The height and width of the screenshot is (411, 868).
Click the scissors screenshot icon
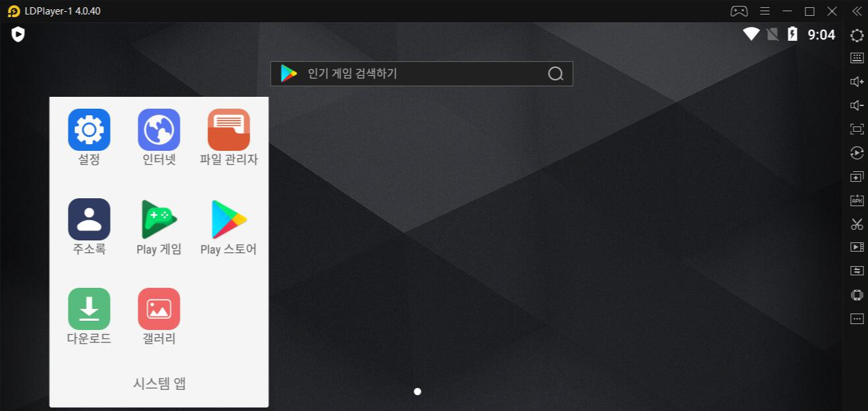857,224
